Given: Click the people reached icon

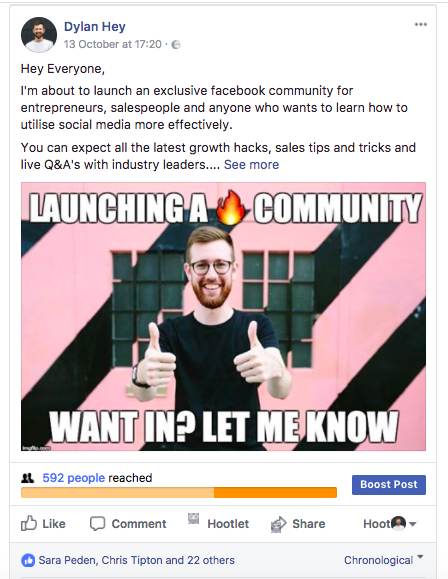Looking at the screenshot, I should 27,478.
